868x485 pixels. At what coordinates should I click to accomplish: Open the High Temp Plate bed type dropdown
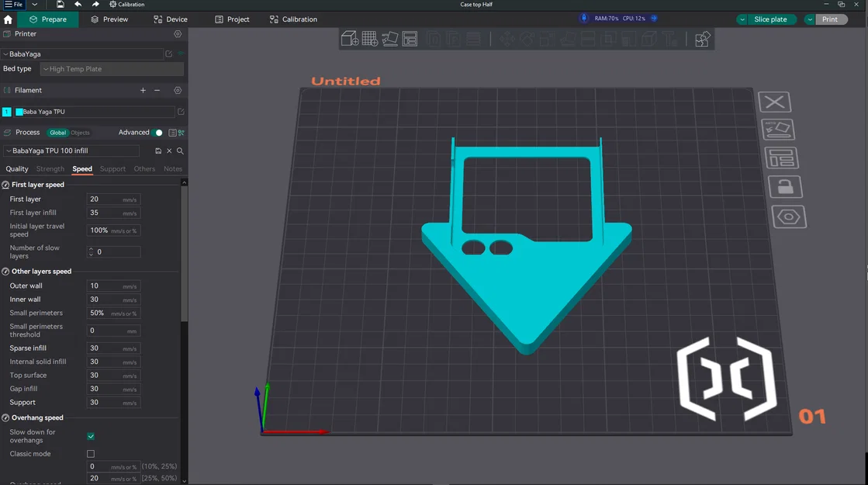click(x=112, y=69)
